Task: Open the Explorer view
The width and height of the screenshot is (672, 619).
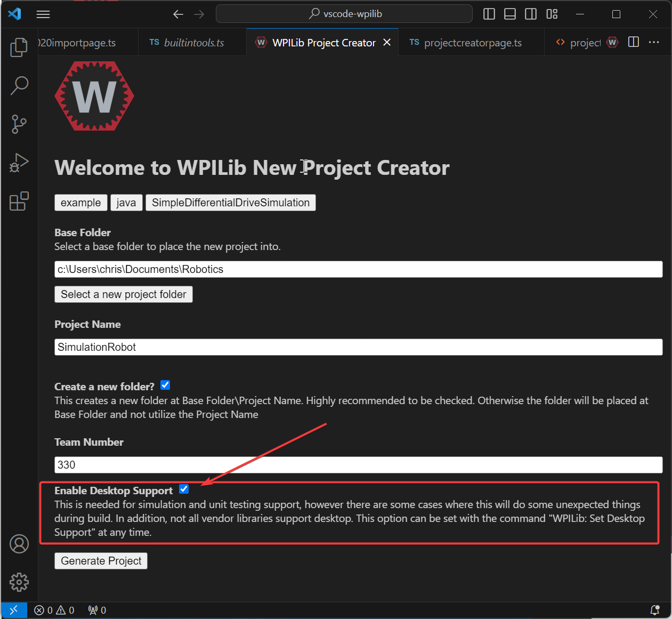Action: pos(19,47)
